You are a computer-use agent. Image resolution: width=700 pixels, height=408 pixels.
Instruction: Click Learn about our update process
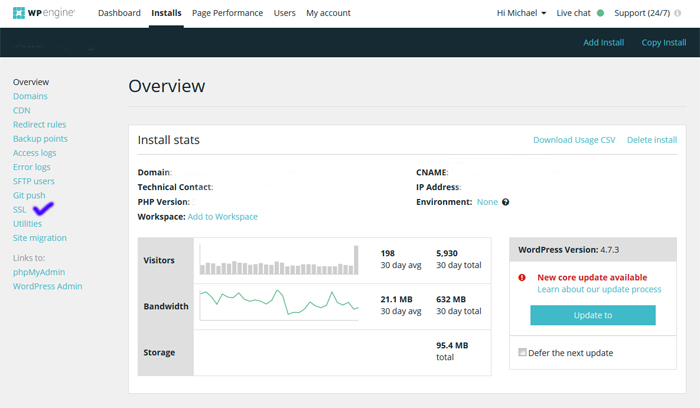(599, 289)
